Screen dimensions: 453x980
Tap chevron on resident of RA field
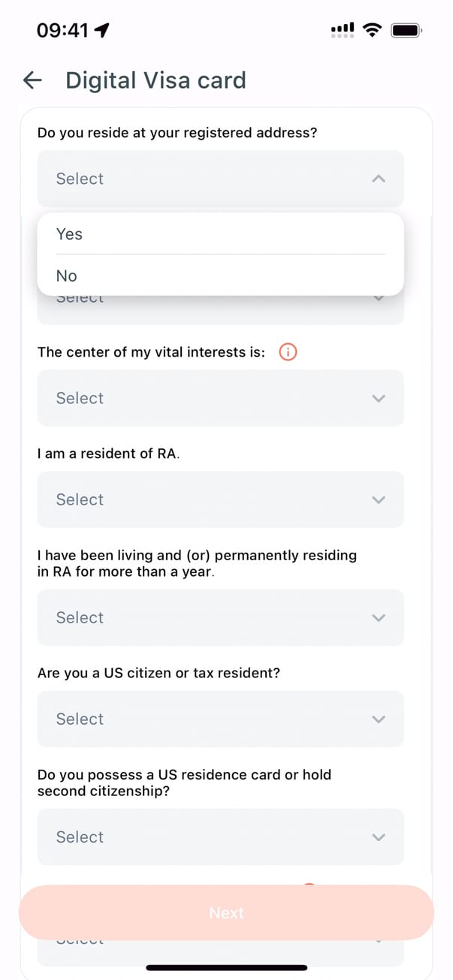point(379,499)
